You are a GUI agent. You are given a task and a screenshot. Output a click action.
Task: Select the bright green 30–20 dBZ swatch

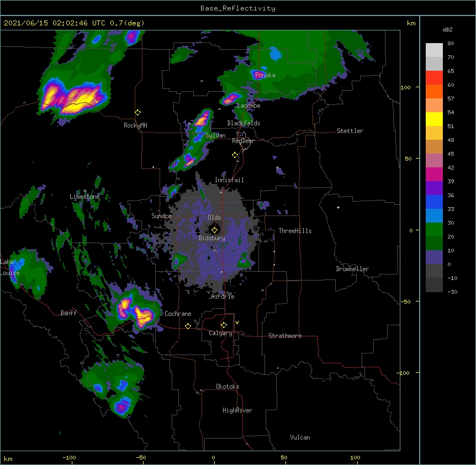(x=434, y=230)
